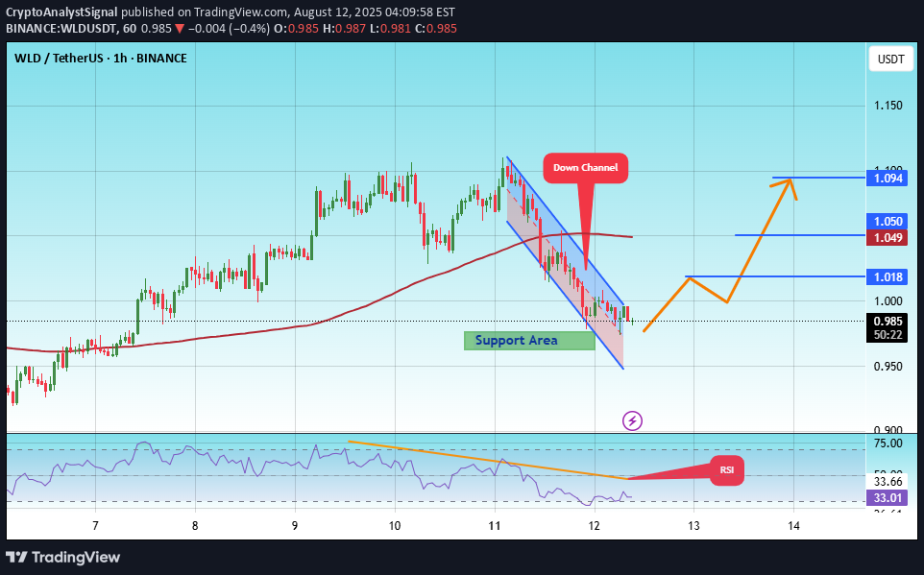924x575 pixels.
Task: Select the 1.094 price level label
Action: (887, 178)
